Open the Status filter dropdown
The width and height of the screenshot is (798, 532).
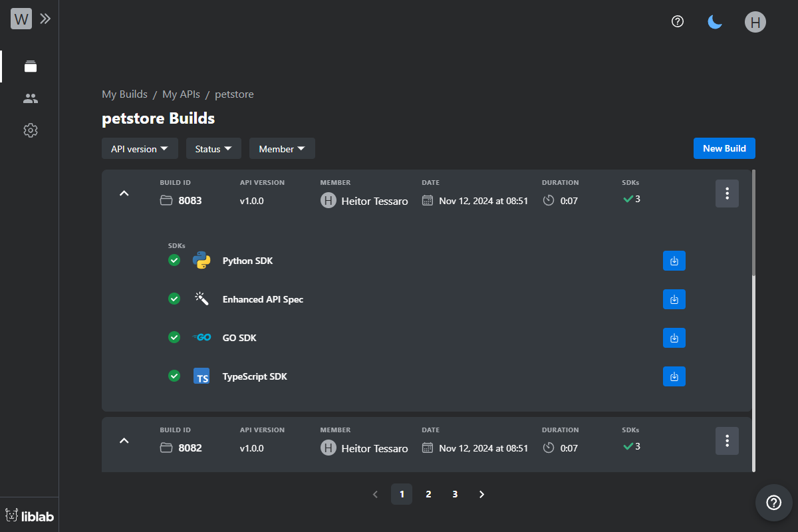(x=213, y=148)
